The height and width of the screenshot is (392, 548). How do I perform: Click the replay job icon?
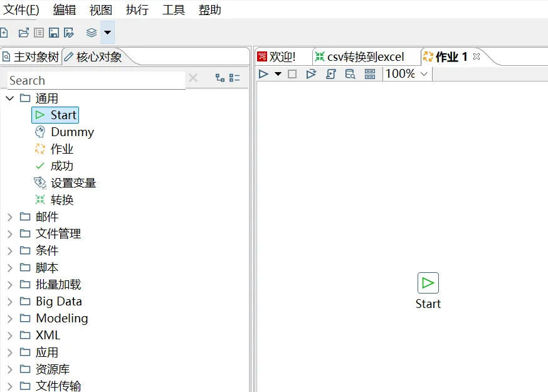[x=311, y=74]
